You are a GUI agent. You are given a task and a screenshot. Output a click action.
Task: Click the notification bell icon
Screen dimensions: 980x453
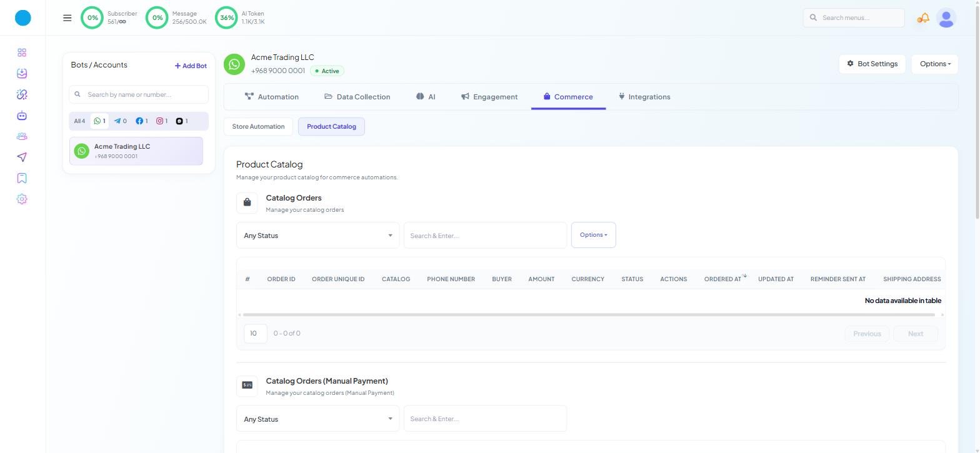tap(924, 18)
